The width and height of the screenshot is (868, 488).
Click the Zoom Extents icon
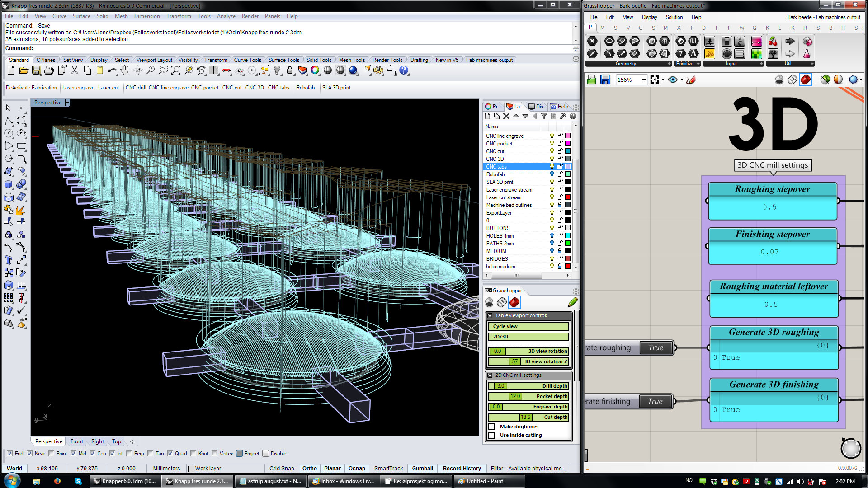[x=176, y=70]
